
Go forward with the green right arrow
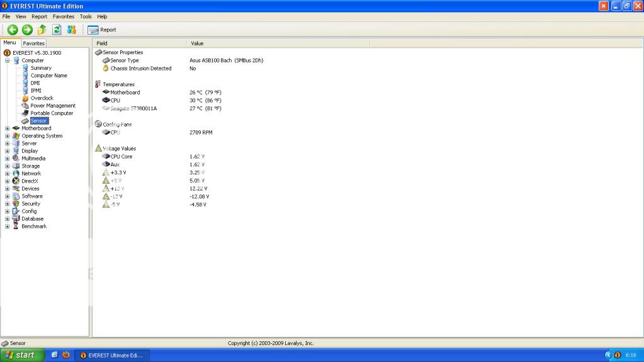pos(27,30)
